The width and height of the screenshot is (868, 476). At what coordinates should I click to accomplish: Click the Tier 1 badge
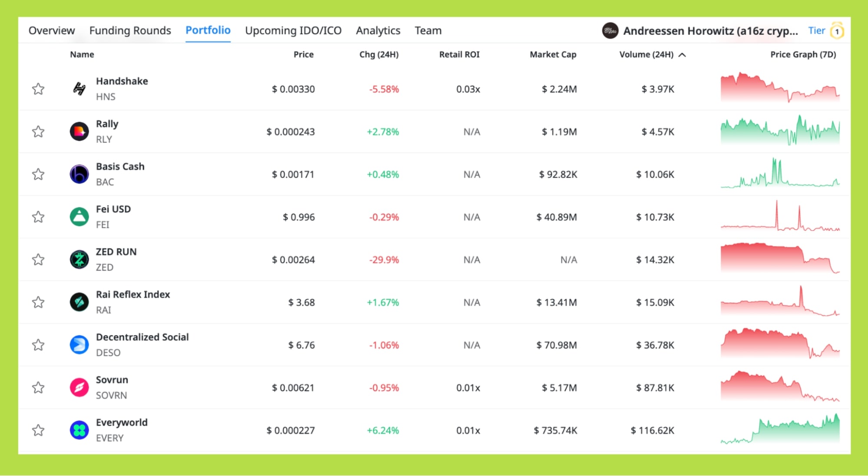pyautogui.click(x=836, y=31)
